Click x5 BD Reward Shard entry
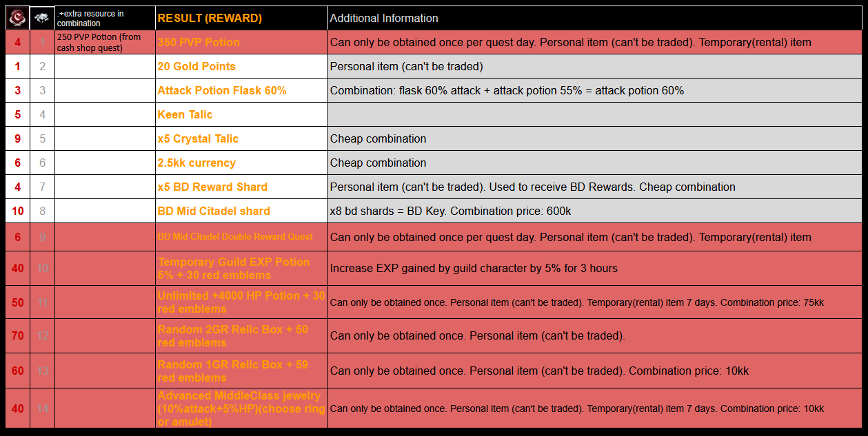 (x=212, y=187)
